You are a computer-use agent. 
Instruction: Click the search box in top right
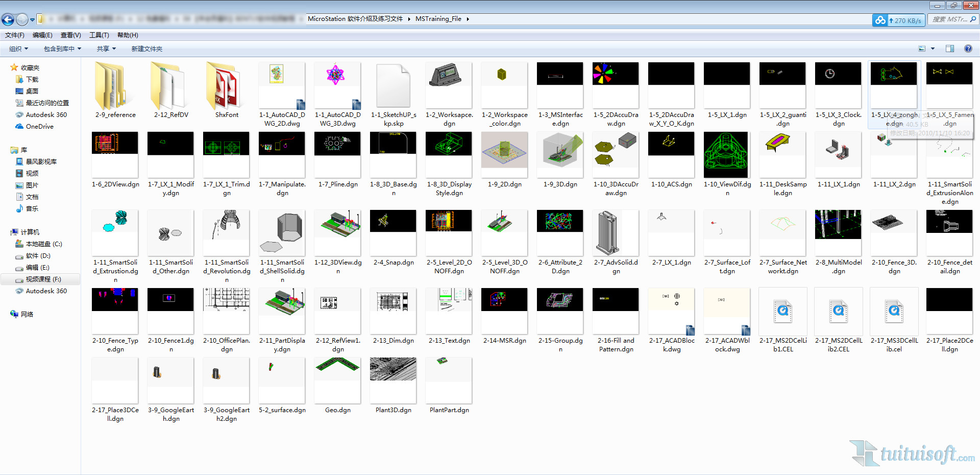pos(949,19)
